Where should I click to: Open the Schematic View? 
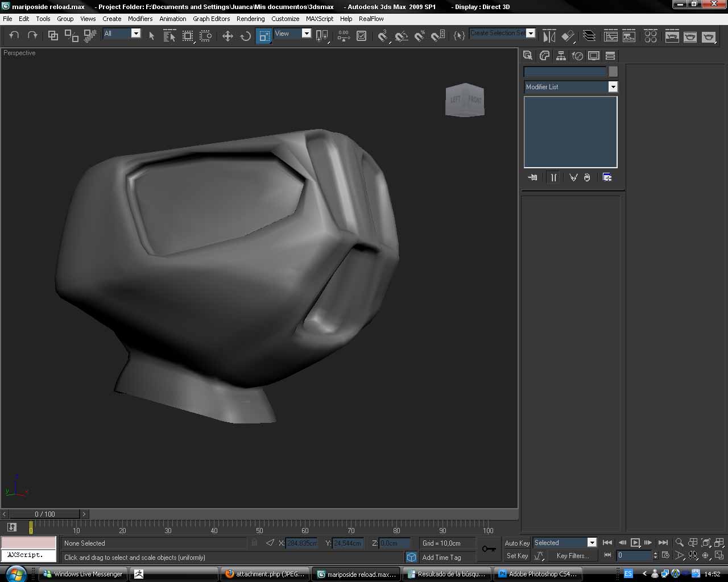coord(629,35)
